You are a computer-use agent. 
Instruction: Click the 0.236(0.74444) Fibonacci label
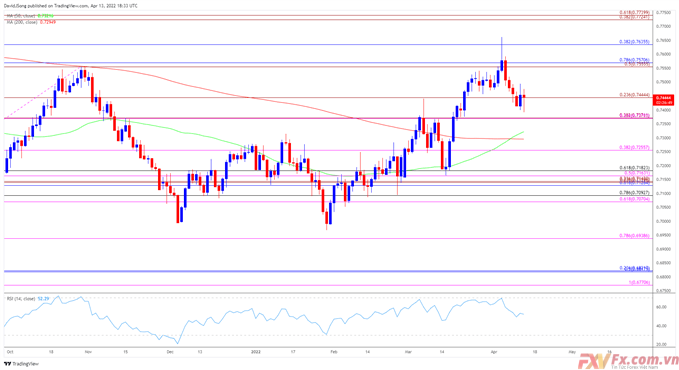(634, 95)
